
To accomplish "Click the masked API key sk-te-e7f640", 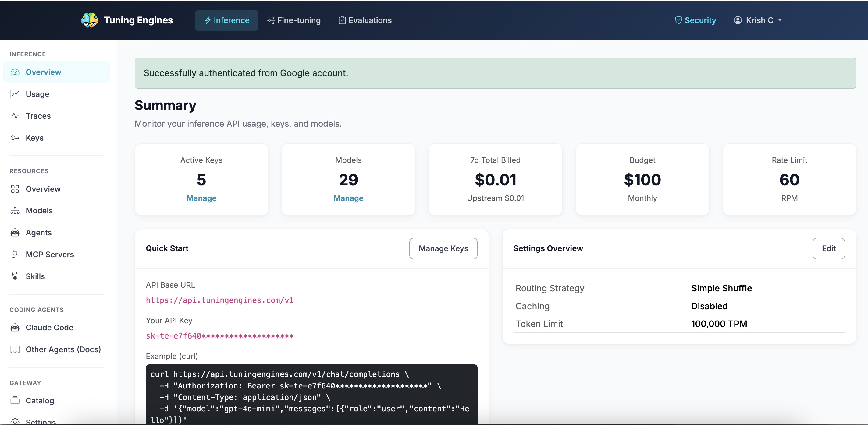I will (220, 336).
